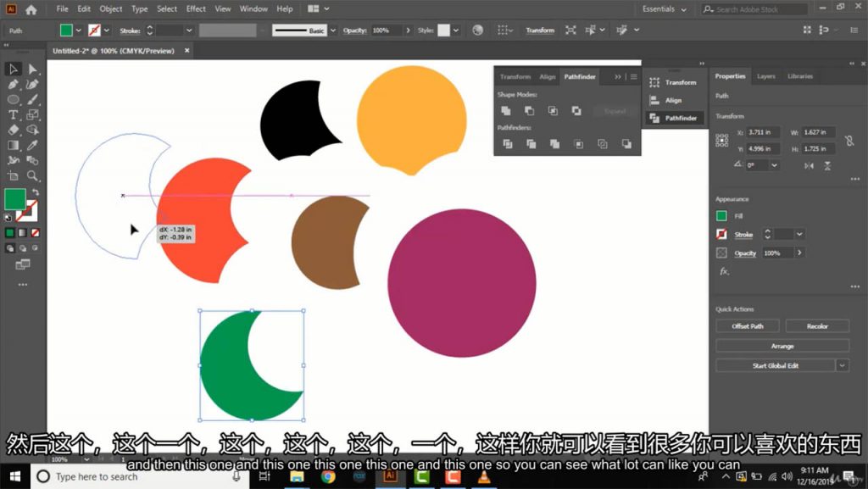The width and height of the screenshot is (868, 489).
Task: Open the fx effects menu in Appearance
Action: pos(724,271)
